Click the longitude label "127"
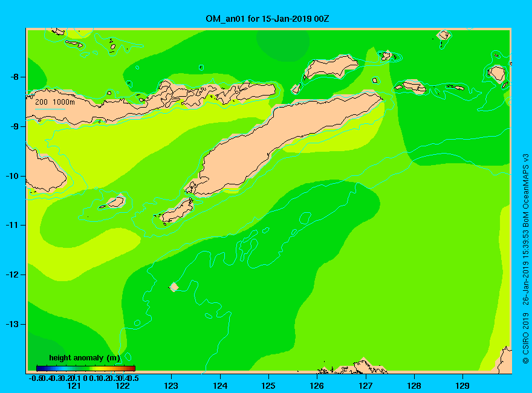 [x=365, y=386]
